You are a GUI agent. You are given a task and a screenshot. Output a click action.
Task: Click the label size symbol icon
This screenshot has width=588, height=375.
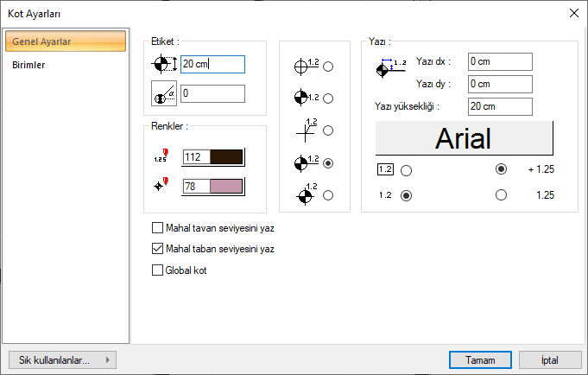164,64
